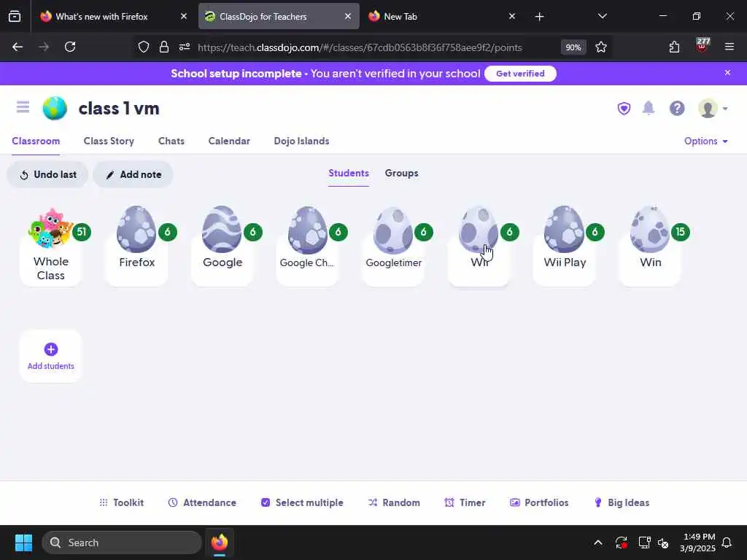Switch to the Classroom tab
Image resolution: width=747 pixels, height=560 pixels.
pyautogui.click(x=36, y=141)
